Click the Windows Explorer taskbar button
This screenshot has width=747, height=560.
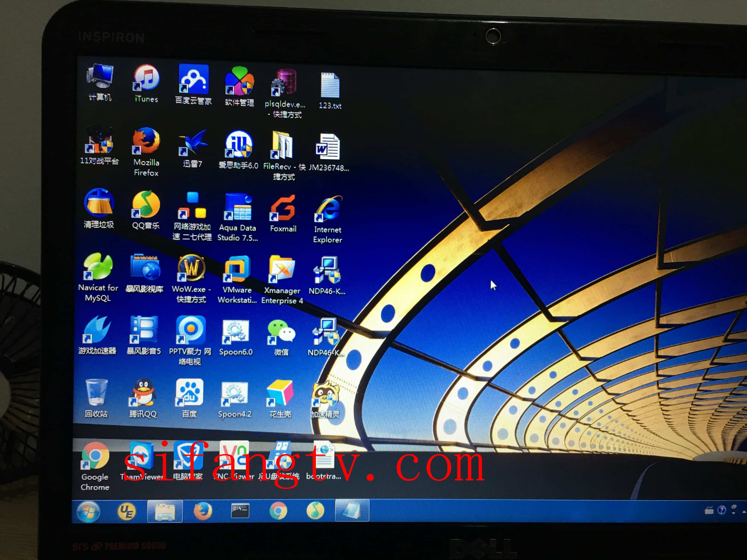(165, 511)
